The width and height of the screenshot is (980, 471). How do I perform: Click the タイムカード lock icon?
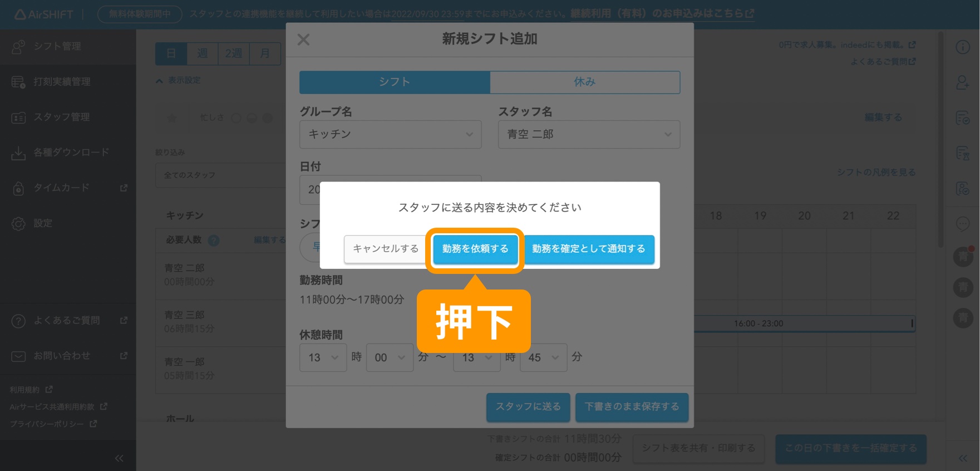point(18,188)
